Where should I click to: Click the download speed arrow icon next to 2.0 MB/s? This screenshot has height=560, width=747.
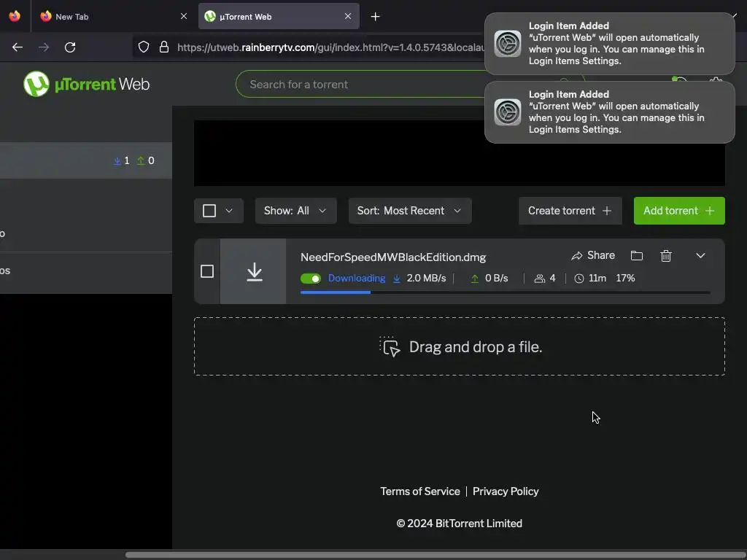point(396,279)
